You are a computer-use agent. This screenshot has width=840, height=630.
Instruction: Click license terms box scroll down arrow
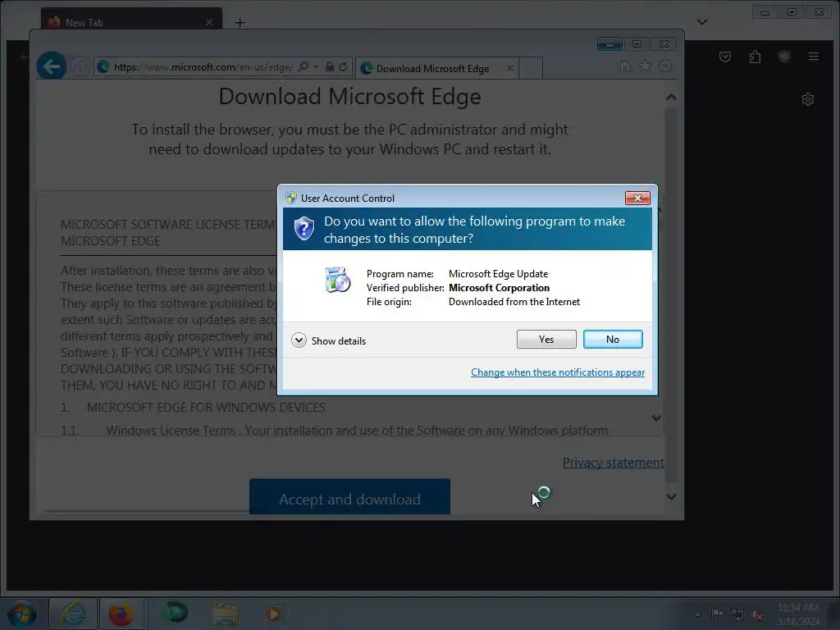(656, 418)
